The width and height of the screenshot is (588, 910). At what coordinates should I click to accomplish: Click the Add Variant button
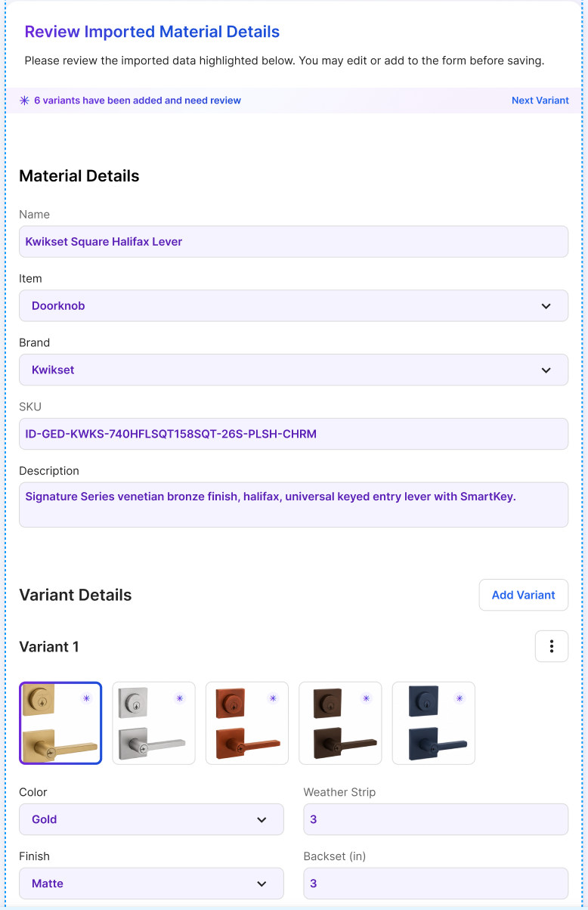pyautogui.click(x=524, y=595)
